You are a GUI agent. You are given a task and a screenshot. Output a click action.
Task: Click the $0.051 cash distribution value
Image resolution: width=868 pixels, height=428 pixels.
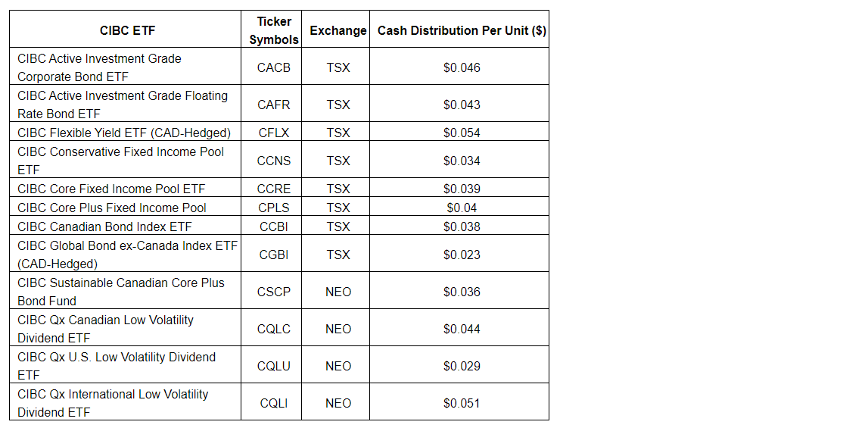click(x=462, y=403)
